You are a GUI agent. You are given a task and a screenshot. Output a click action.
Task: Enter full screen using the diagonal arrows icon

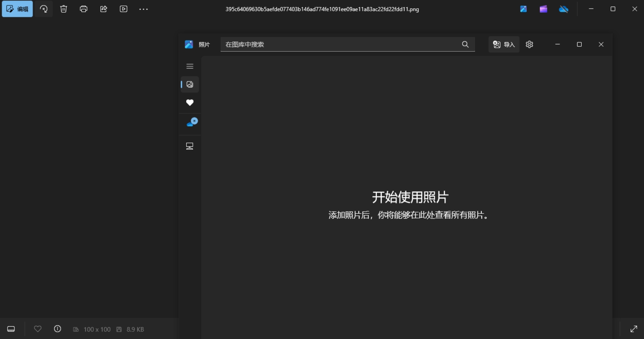[634, 329]
